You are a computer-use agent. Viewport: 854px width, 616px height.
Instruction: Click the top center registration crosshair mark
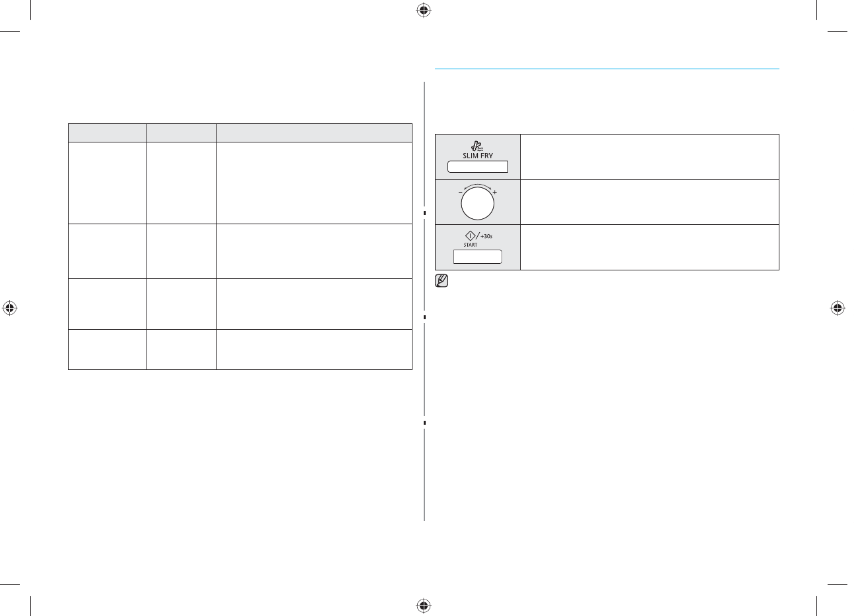[424, 10]
